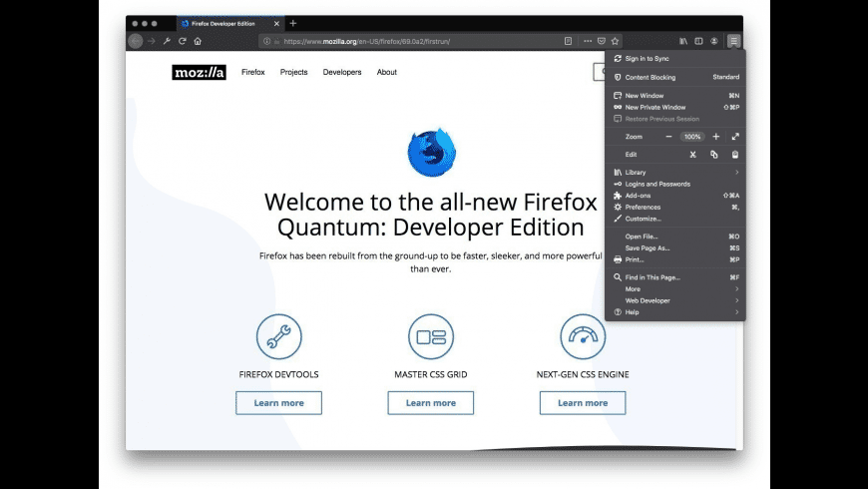The width and height of the screenshot is (868, 489).
Task: Open the Firefox nav link
Action: tap(253, 72)
